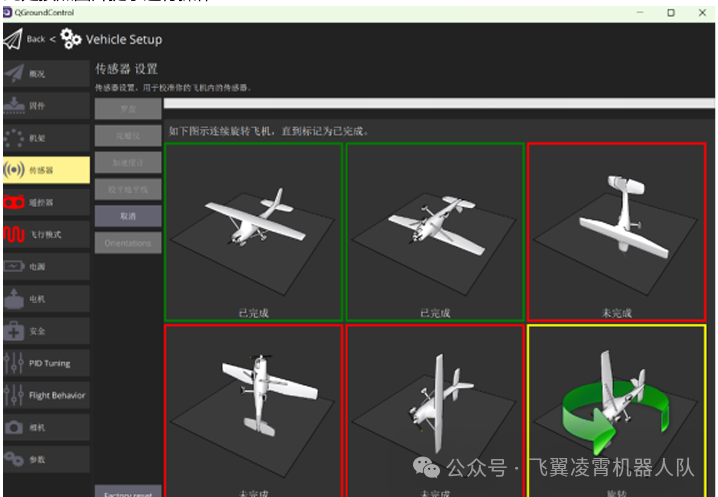718x497 pixels.
Task: Open the 相机 camera section
Action: (45, 428)
